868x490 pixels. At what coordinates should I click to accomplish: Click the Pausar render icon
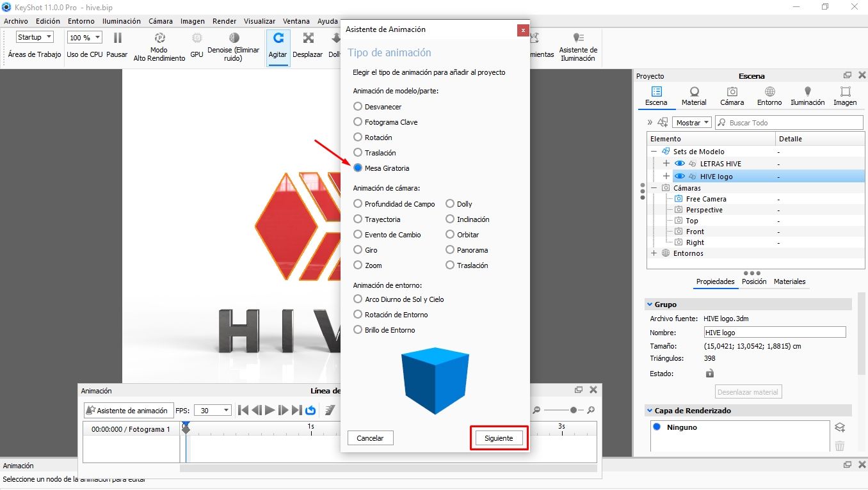coord(117,38)
